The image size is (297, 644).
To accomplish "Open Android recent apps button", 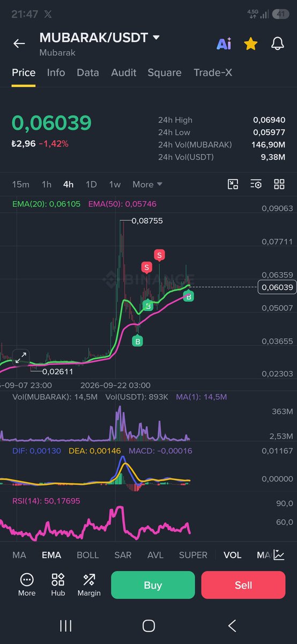I will pyautogui.click(x=66, y=625).
